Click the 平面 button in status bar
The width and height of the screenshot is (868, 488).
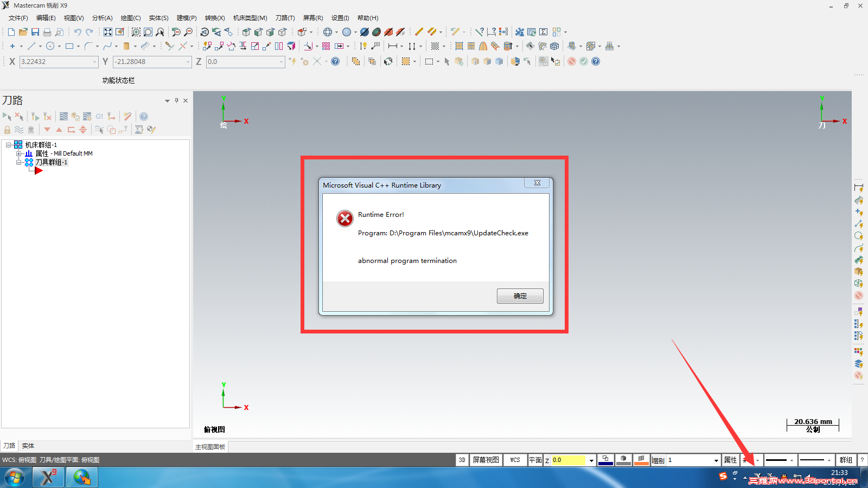coord(535,460)
